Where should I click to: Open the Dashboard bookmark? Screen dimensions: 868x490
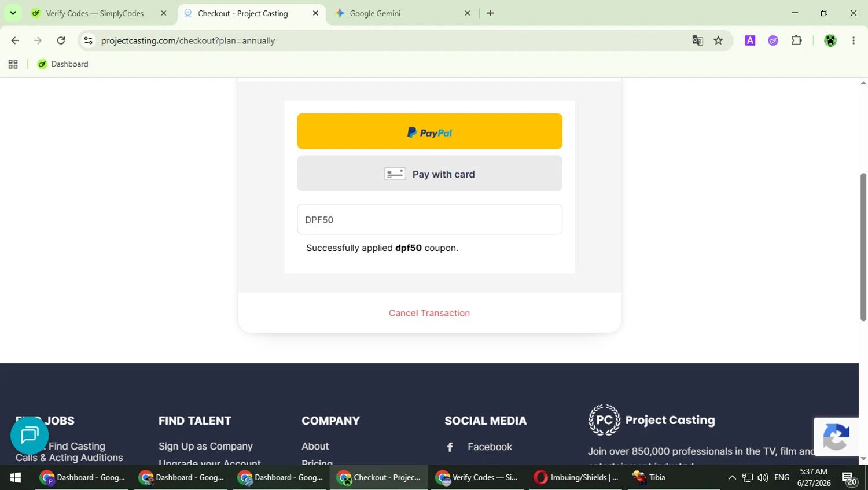(63, 64)
